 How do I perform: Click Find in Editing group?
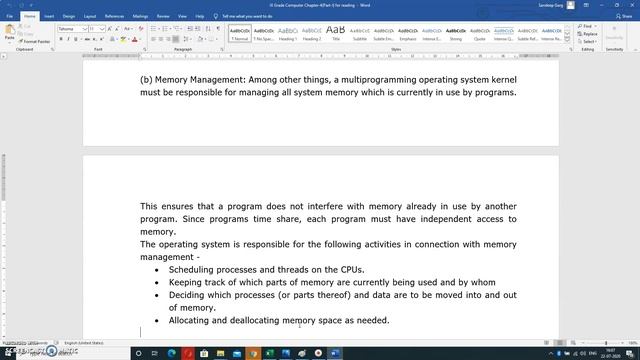[587, 26]
